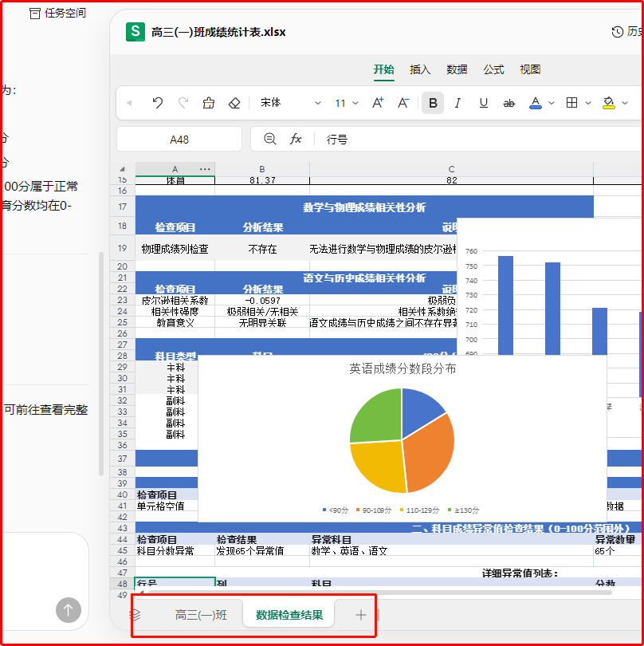The width and height of the screenshot is (644, 646).
Task: Undo the last action
Action: [x=158, y=102]
